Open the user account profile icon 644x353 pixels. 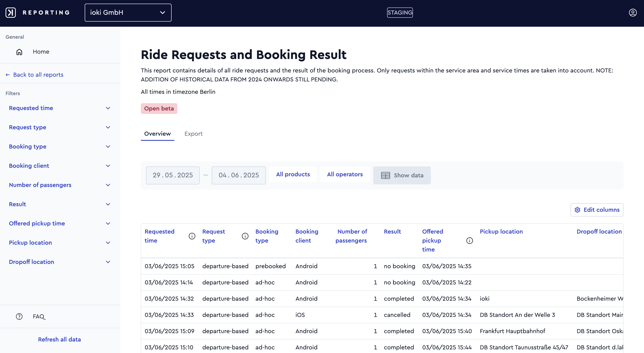coord(632,13)
